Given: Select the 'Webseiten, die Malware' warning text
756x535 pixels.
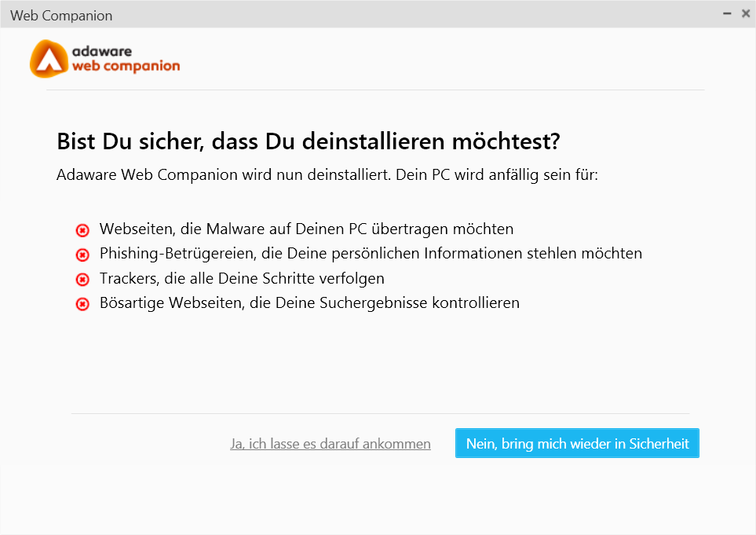Looking at the screenshot, I should tap(307, 229).
